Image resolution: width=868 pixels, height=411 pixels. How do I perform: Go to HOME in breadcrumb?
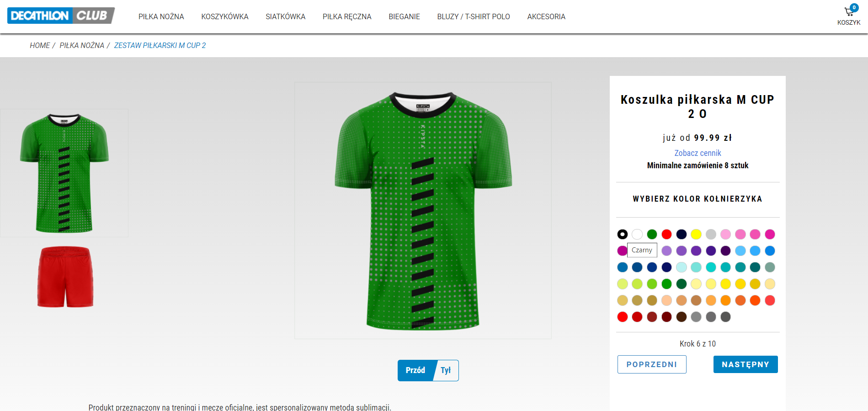pos(40,45)
